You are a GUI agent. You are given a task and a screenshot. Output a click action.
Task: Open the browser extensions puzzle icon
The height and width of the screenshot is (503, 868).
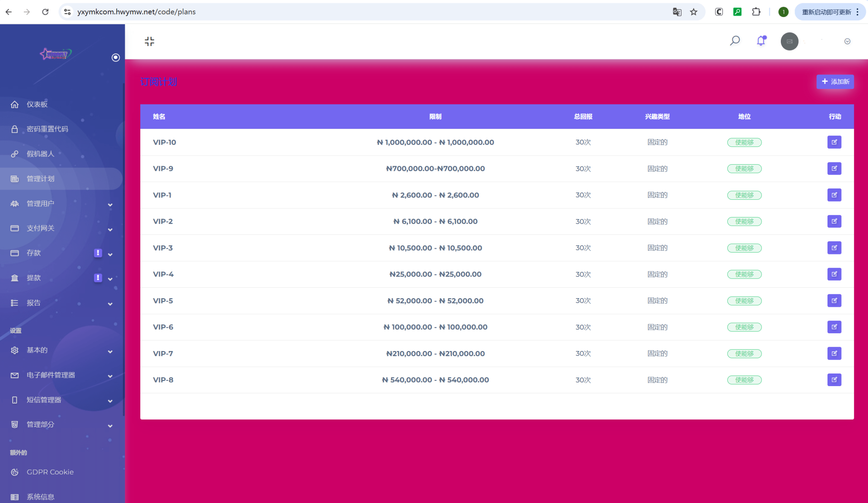pyautogui.click(x=756, y=12)
